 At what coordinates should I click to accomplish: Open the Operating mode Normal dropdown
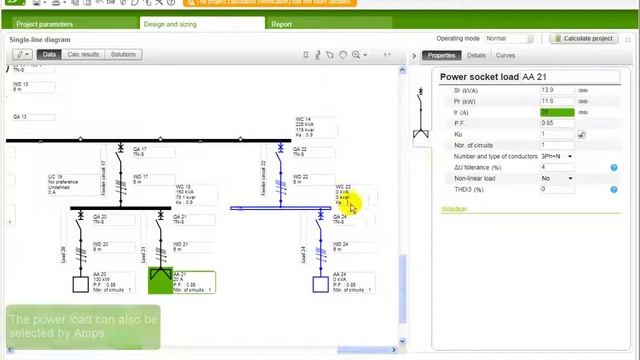coord(509,38)
